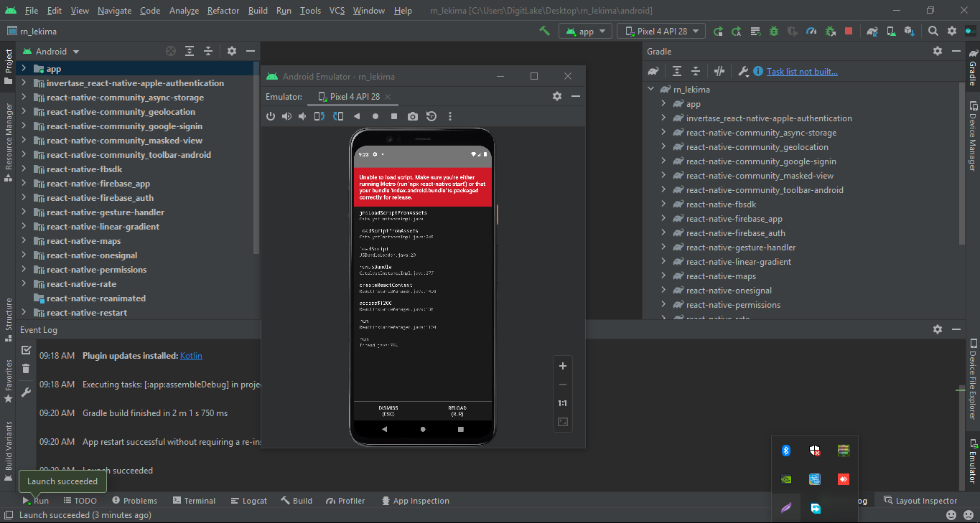
Task: Select the Pixel 4 API 28 emulator tab
Action: click(x=355, y=97)
